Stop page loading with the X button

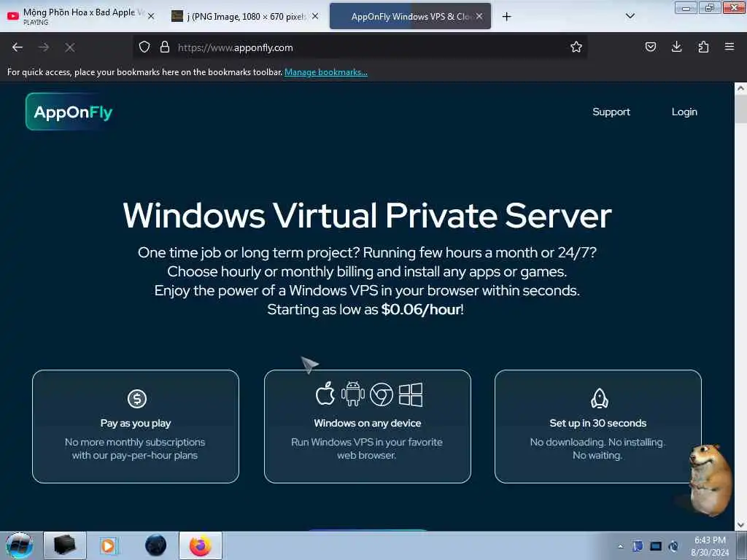click(x=70, y=47)
